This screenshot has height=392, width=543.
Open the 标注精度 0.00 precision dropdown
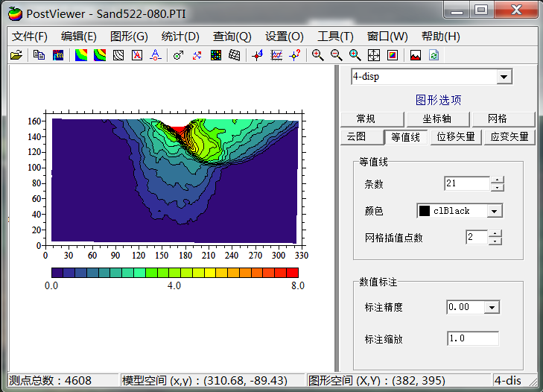click(x=492, y=307)
